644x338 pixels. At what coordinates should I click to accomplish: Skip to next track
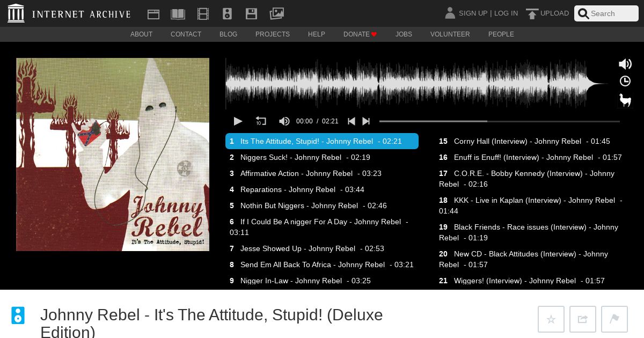point(366,121)
